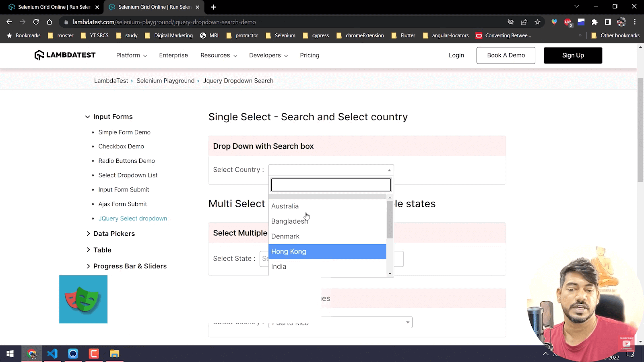Viewport: 644px width, 362px height.
Task: Open Radio Buttons Demo link
Action: click(x=126, y=161)
